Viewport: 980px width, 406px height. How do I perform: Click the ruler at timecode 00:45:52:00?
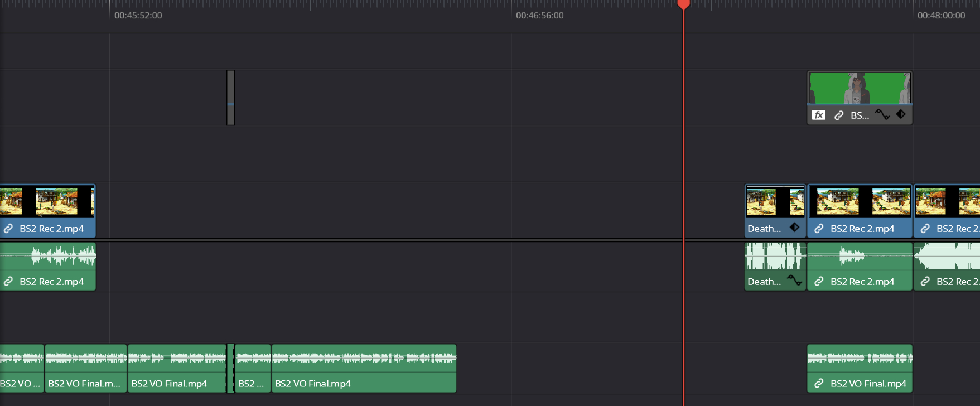110,15
